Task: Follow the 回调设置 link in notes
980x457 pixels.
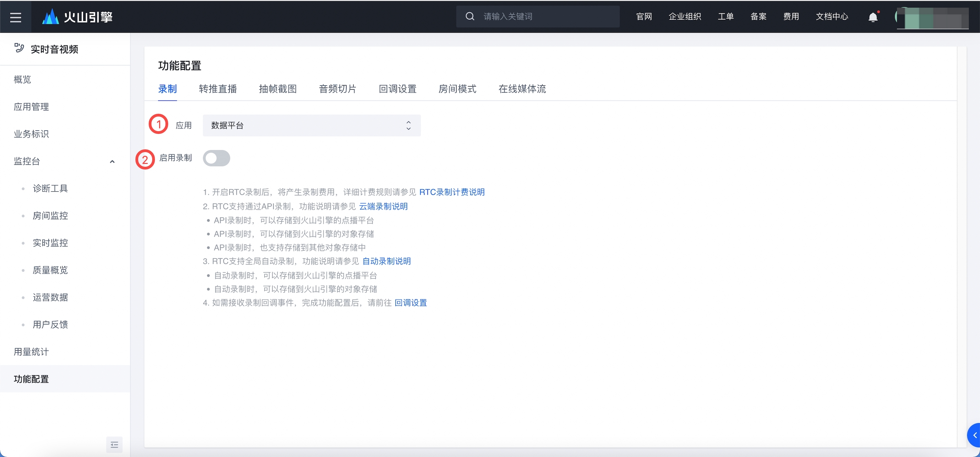Action: 410,303
